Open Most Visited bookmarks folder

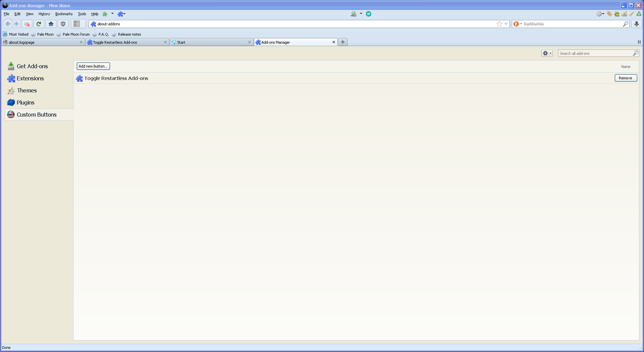(16, 34)
